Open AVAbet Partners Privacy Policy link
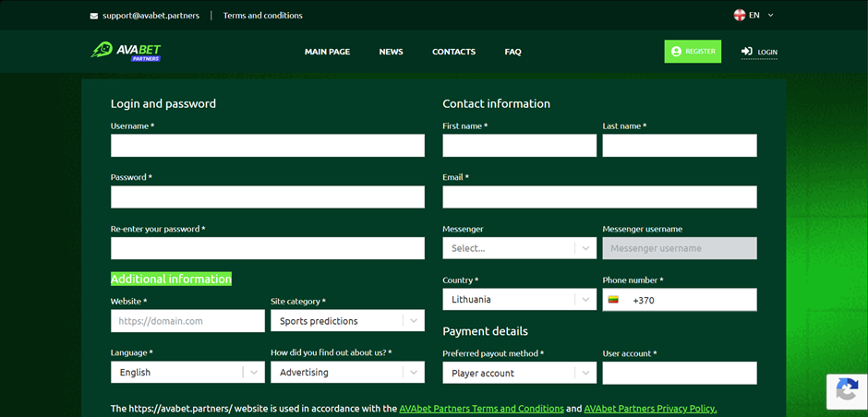868x417 pixels. (x=650, y=409)
